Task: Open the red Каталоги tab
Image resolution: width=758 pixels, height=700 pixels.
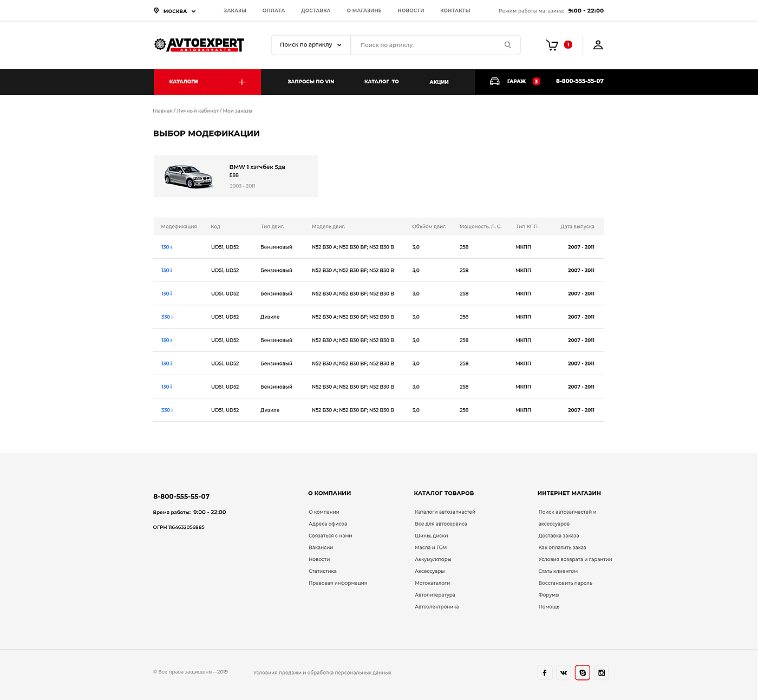Action: pyautogui.click(x=207, y=82)
